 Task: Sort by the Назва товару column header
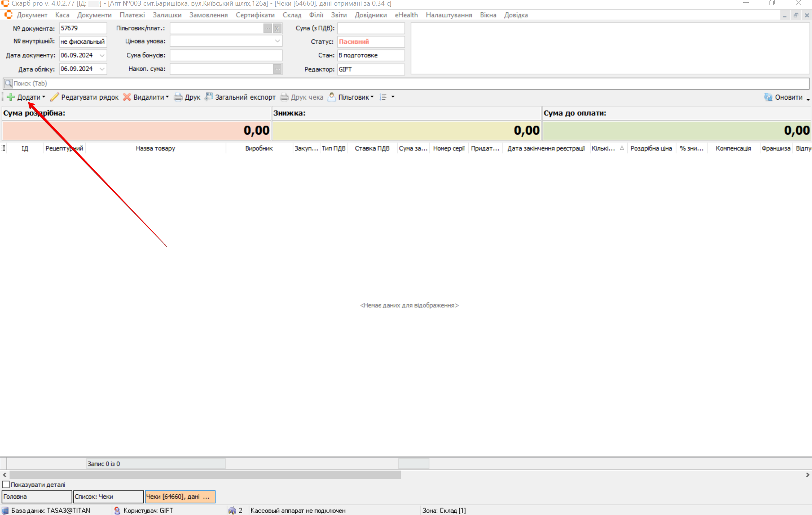click(x=155, y=148)
